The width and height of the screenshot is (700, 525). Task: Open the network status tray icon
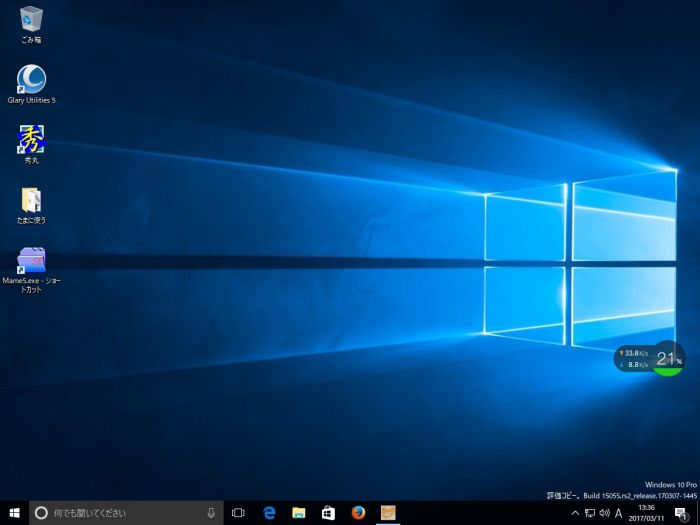(x=589, y=513)
